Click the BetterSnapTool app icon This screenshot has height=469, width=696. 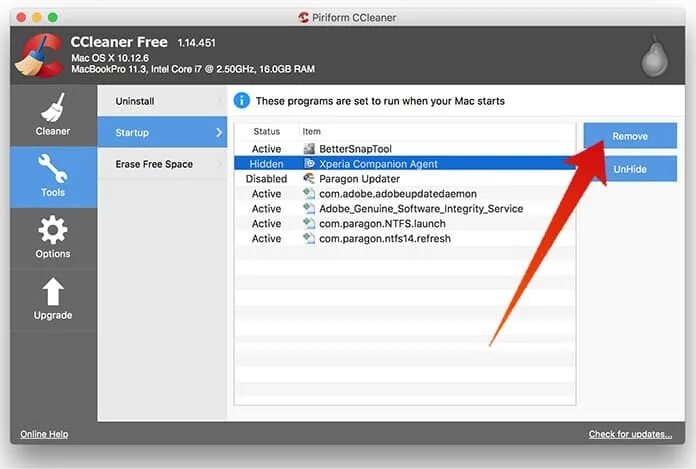tap(309, 149)
